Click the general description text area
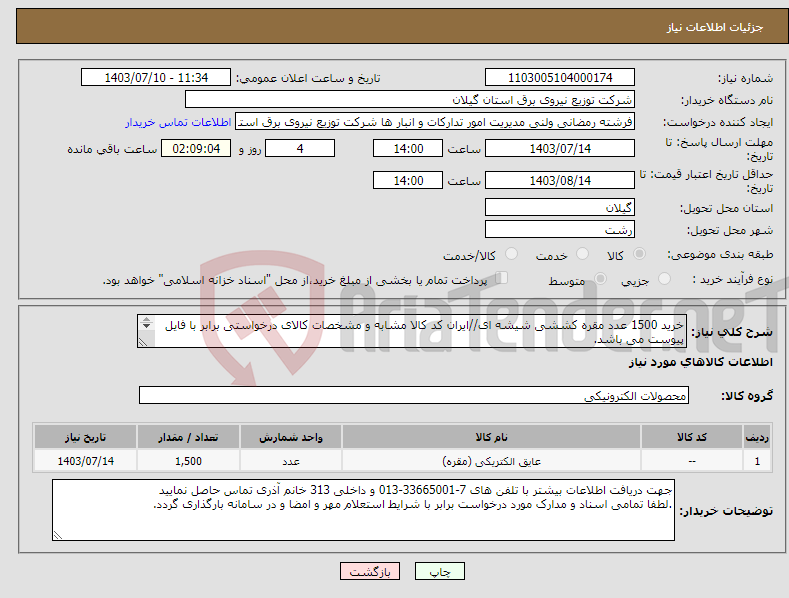 [412, 331]
